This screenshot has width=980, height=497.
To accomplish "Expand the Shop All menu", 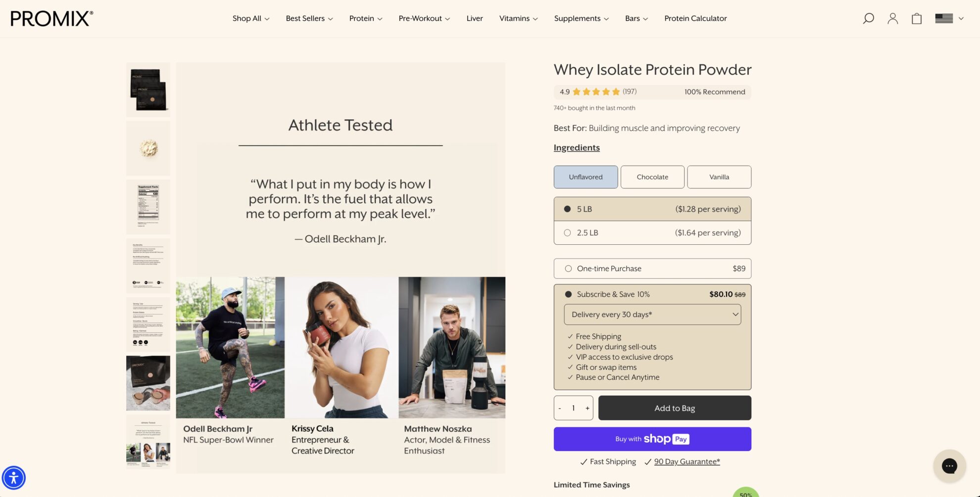I will pos(251,18).
